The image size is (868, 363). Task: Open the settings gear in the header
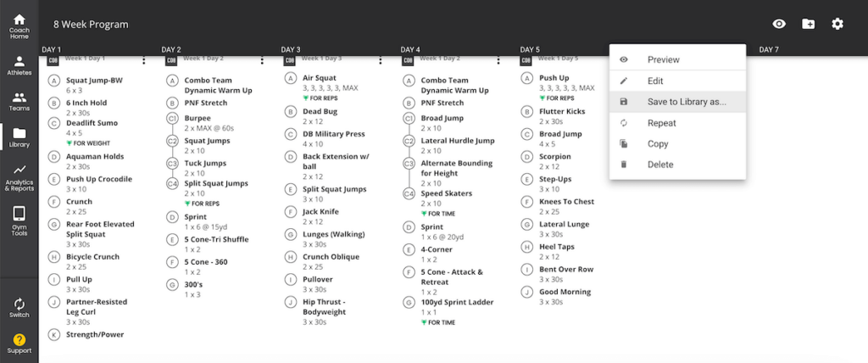pyautogui.click(x=837, y=24)
